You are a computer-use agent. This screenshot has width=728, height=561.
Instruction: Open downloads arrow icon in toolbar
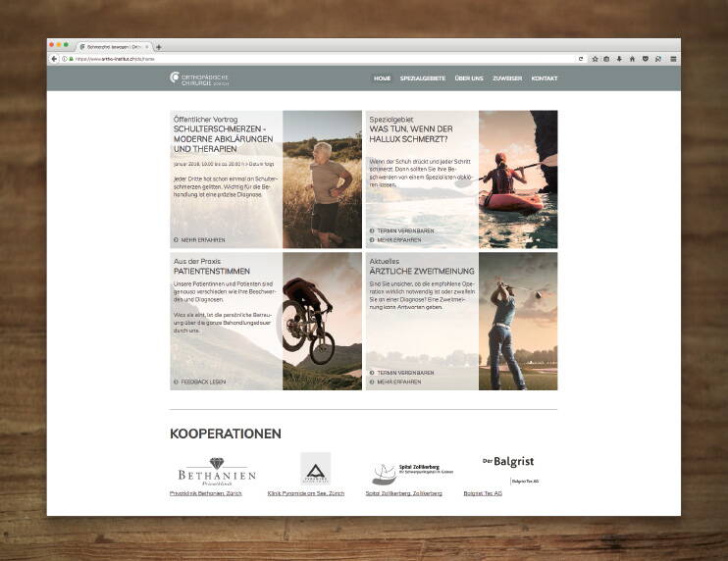click(619, 59)
